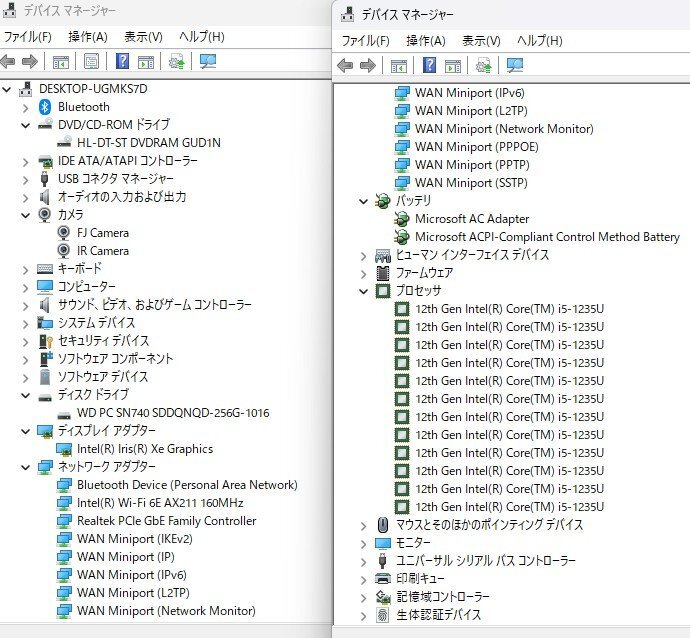This screenshot has width=690, height=638.
Task: Click the HL-DT-ST DVDRAM drive icon
Action: point(64,142)
